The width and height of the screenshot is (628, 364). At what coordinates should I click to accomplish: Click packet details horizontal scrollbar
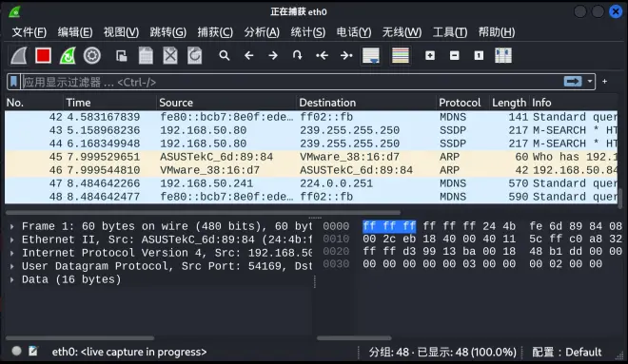coord(80,338)
